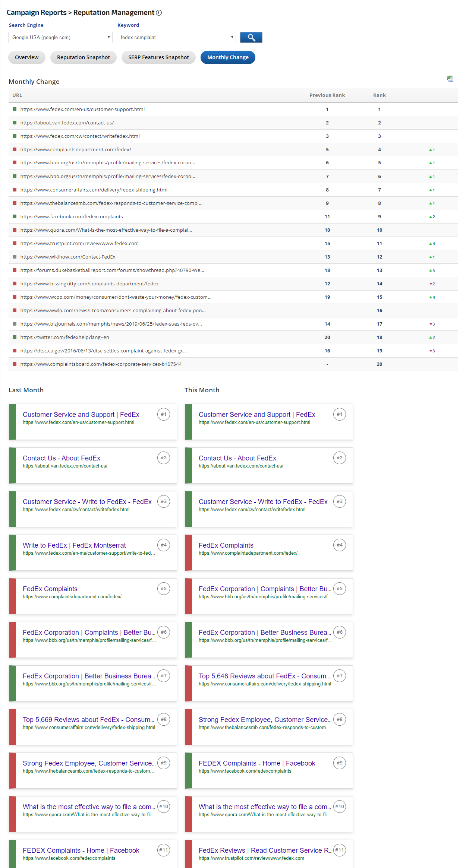The height and width of the screenshot is (868, 466).
Task: Click 'FedEx Complaints' title under This Month
Action: click(226, 545)
